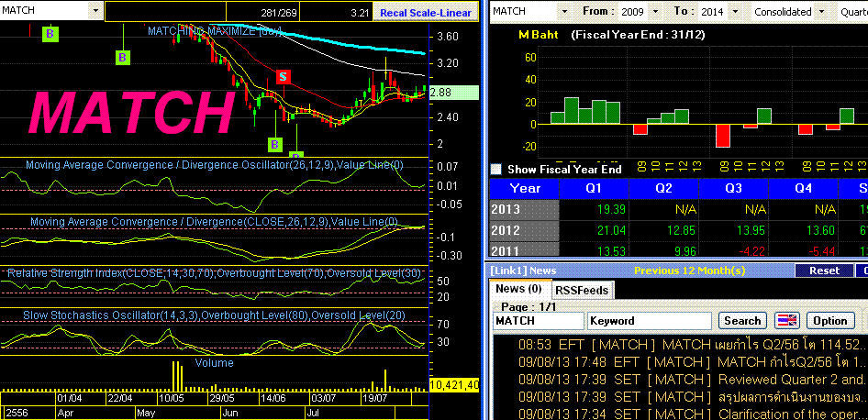The image size is (868, 420).
Task: Click the 10/05 date axis label
Action: coord(171,398)
